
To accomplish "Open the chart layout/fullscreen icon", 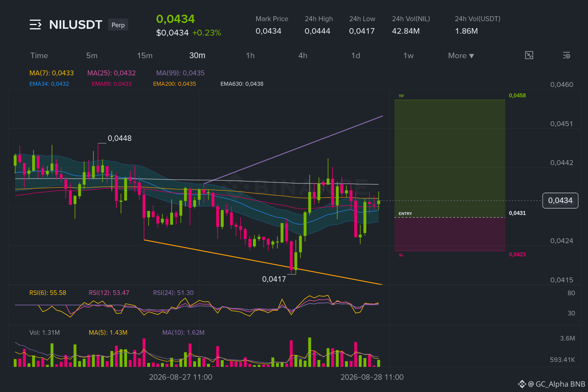I will pos(529,55).
